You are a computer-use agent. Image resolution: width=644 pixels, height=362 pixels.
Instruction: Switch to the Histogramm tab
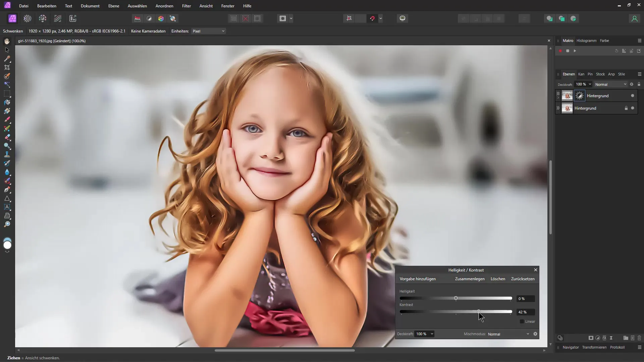point(586,41)
